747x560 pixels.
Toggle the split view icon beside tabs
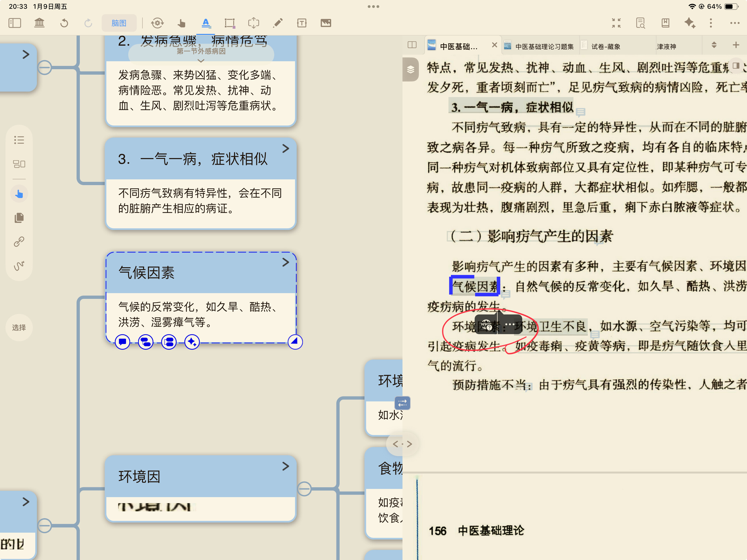pyautogui.click(x=412, y=45)
